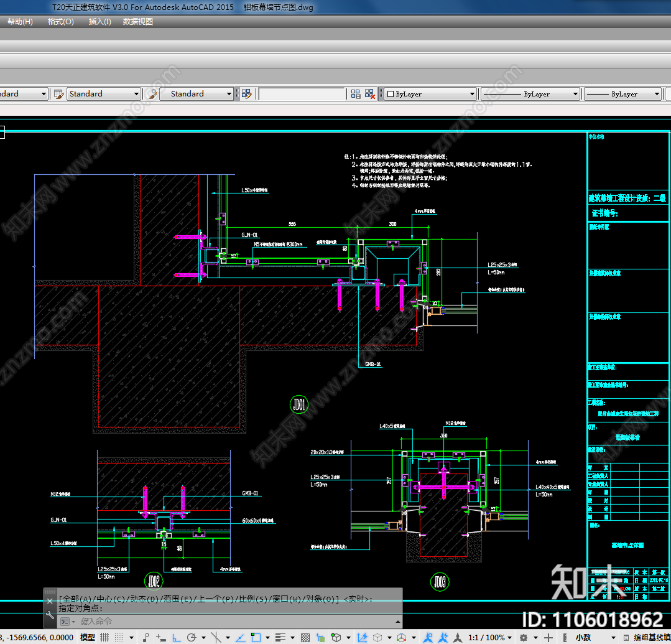Open the workspace switching gear icon

[x=524, y=638]
